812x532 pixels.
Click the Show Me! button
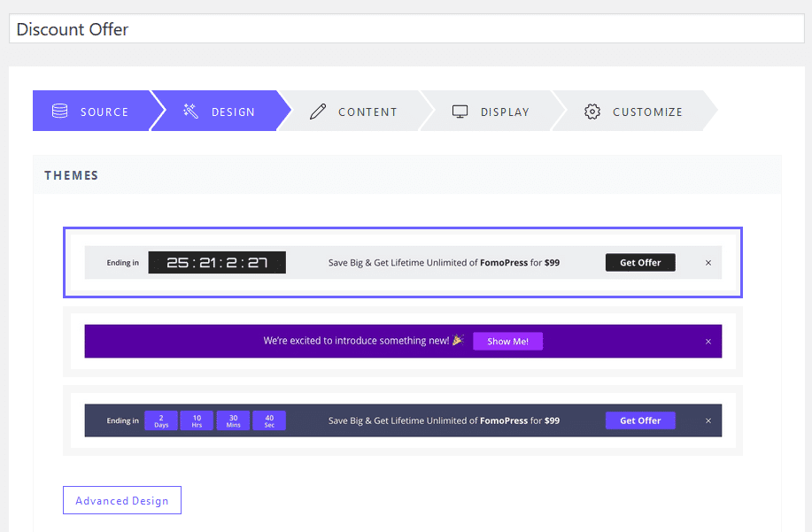pos(508,341)
